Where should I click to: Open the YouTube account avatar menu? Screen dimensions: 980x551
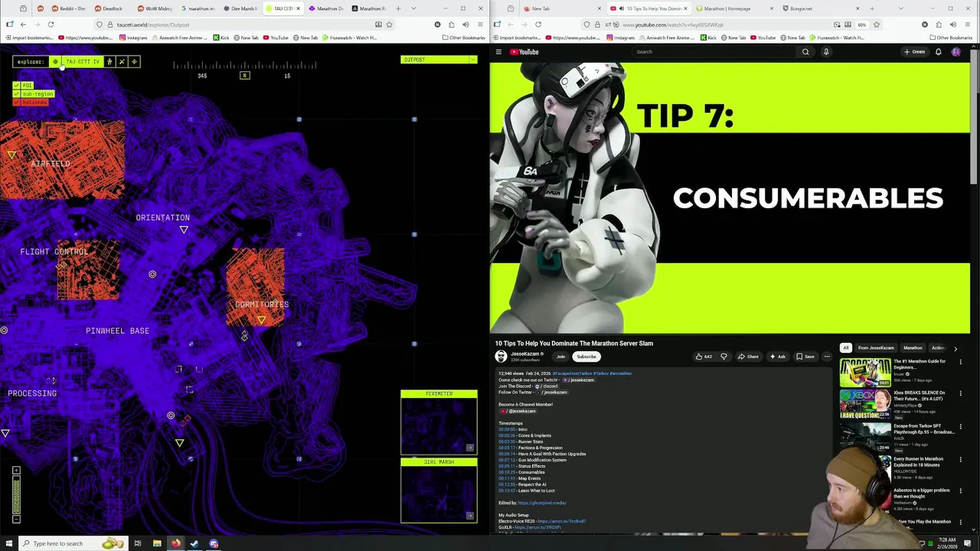(x=956, y=52)
